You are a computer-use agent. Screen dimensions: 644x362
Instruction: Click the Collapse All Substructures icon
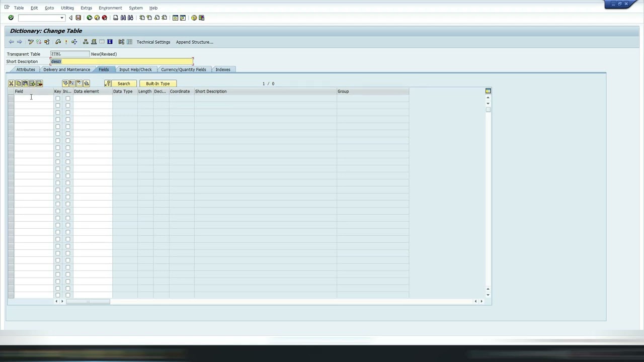point(87,83)
